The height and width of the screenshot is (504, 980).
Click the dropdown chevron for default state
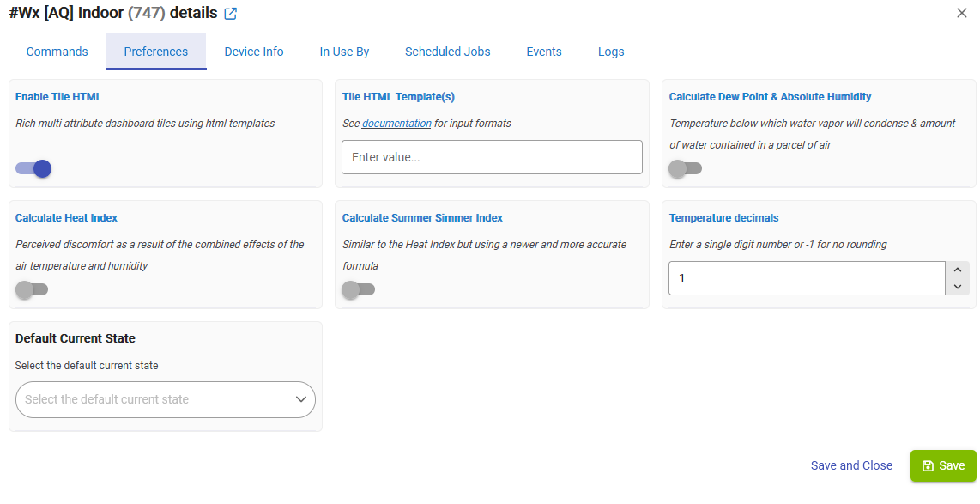point(301,399)
